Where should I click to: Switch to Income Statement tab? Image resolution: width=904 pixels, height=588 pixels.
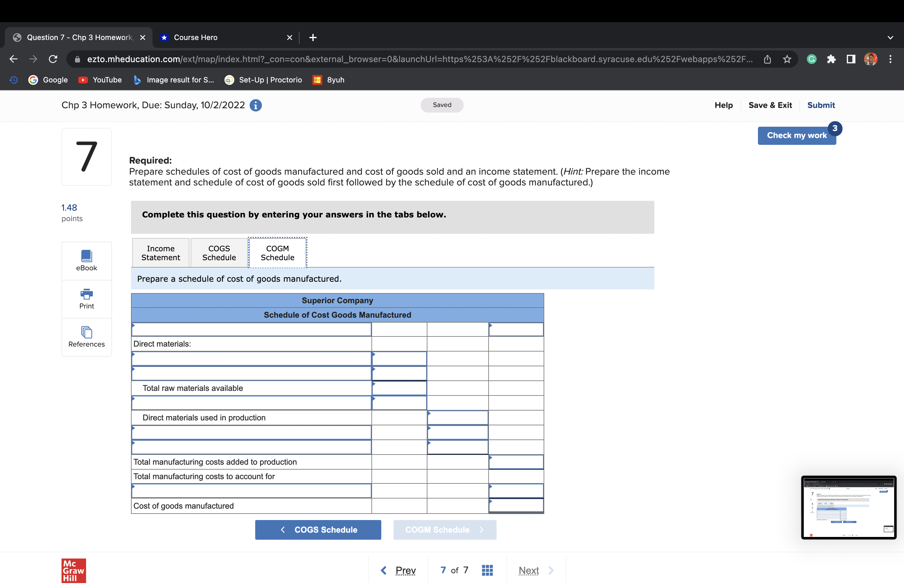coord(161,253)
